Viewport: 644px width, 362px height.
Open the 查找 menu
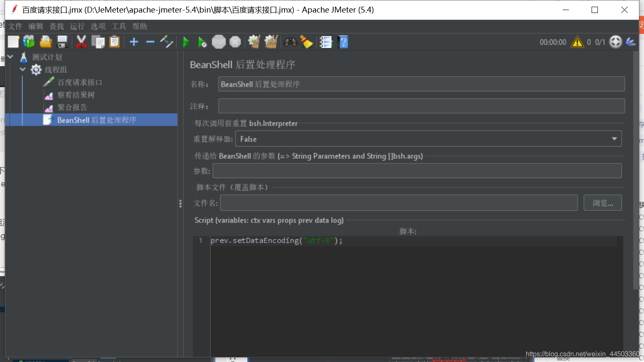57,26
